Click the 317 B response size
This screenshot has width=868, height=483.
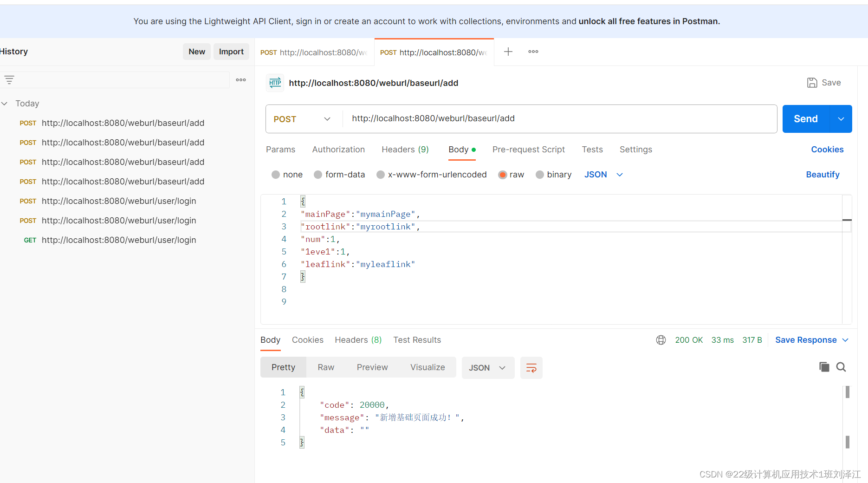point(752,340)
